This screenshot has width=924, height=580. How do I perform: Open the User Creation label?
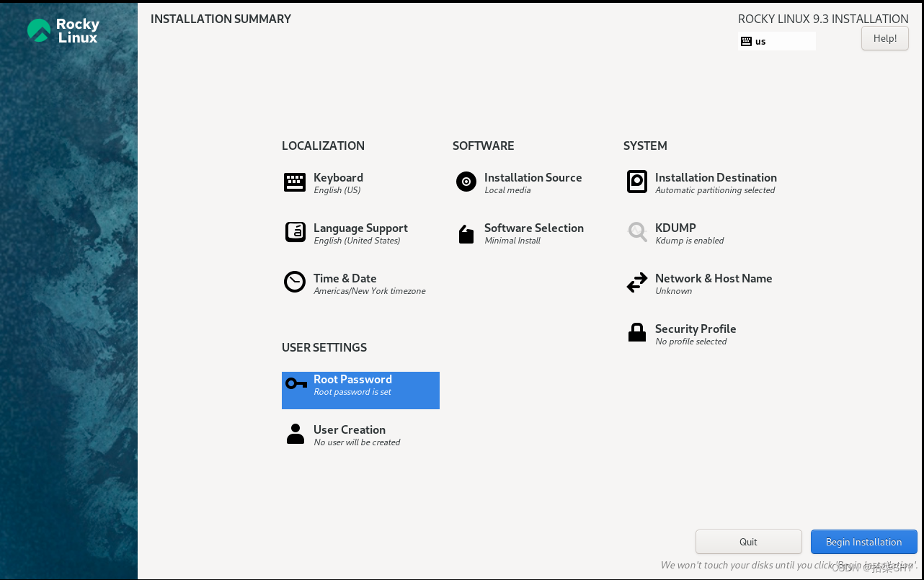pyautogui.click(x=350, y=429)
